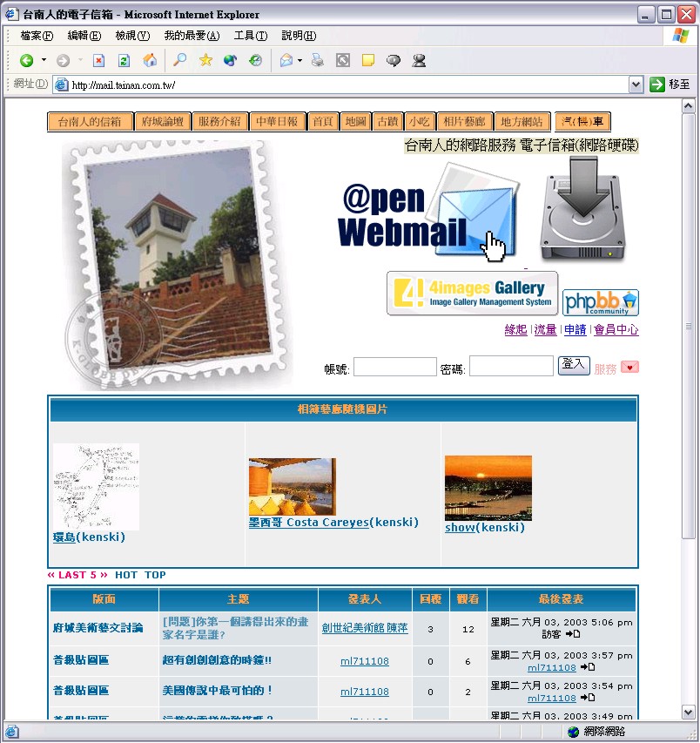This screenshot has width=700, height=743.
Task: Select the 地方網站 nav tab
Action: (x=522, y=122)
